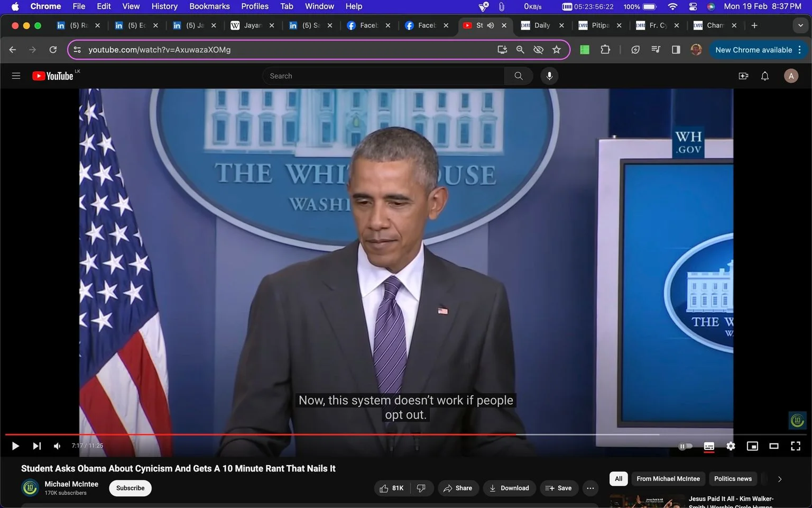Open the player settings gear

click(731, 446)
